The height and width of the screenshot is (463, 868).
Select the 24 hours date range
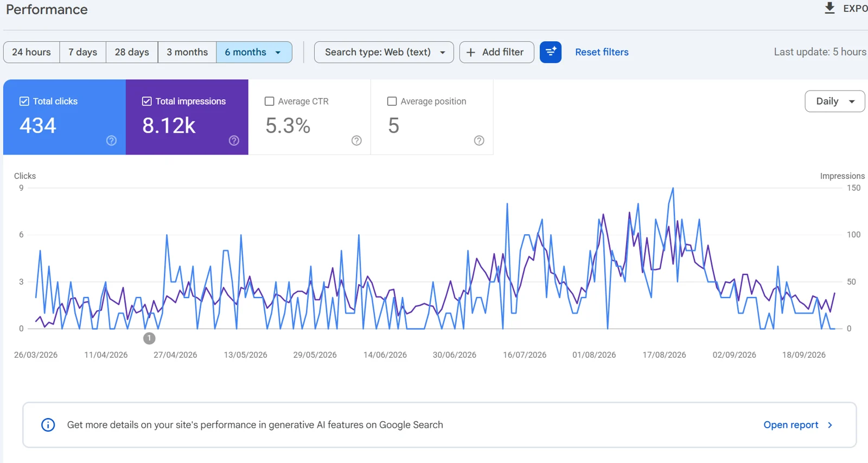coord(31,52)
